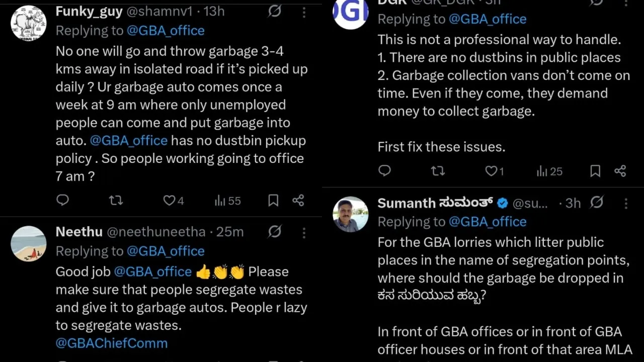Retweet Funky_guy's reply
644x362 pixels.
click(x=115, y=200)
